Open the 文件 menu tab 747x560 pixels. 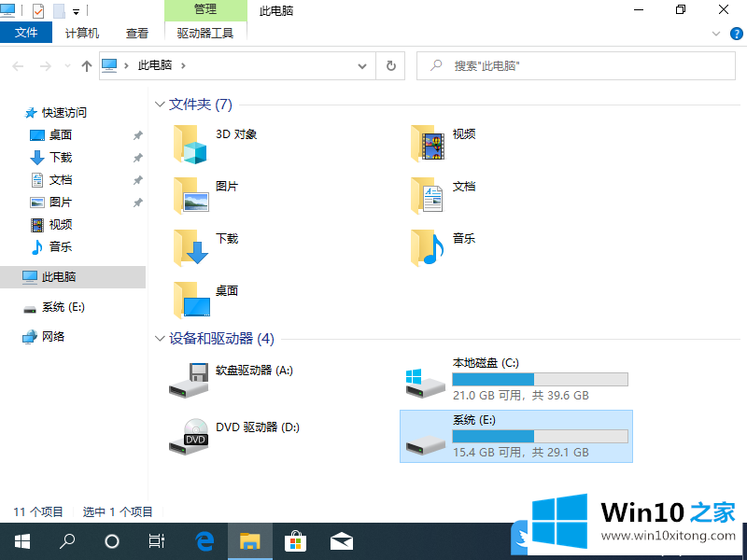(26, 33)
